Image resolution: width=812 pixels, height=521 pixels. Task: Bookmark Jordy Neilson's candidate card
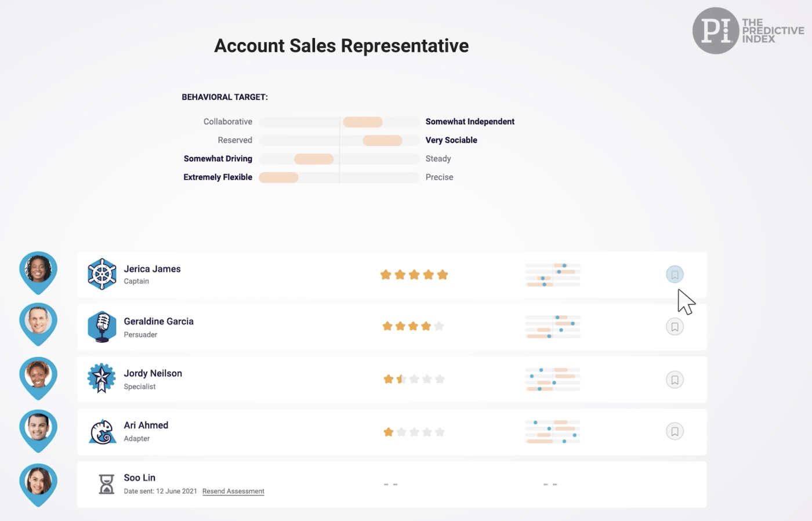pyautogui.click(x=675, y=380)
